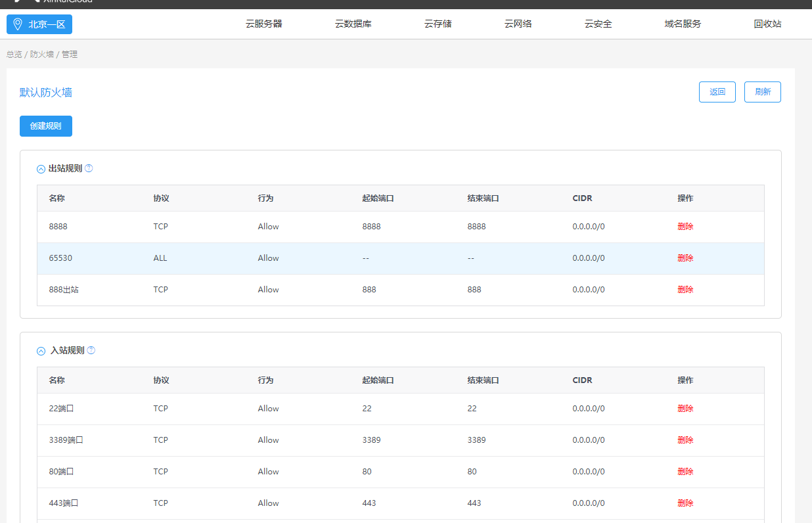Viewport: 812px width, 523px height.
Task: Delete the 443端口 inbound rule
Action: [x=685, y=503]
